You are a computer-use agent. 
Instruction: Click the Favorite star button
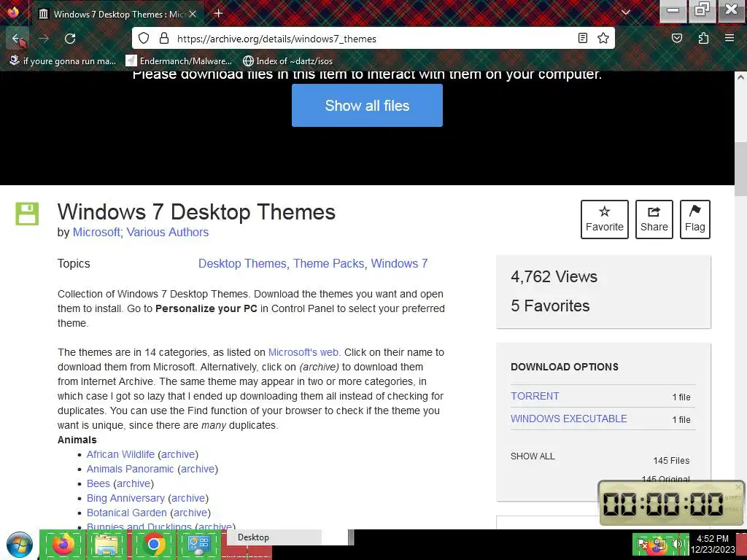pos(605,219)
